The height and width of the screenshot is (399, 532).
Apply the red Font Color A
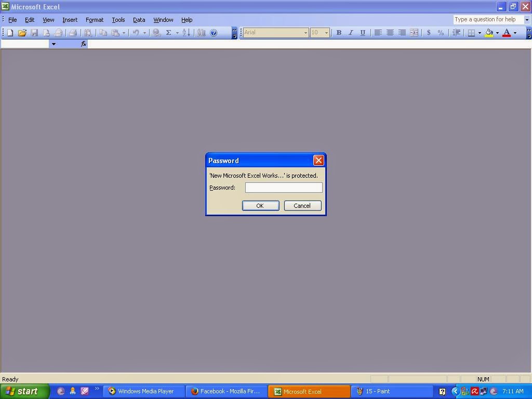[507, 33]
